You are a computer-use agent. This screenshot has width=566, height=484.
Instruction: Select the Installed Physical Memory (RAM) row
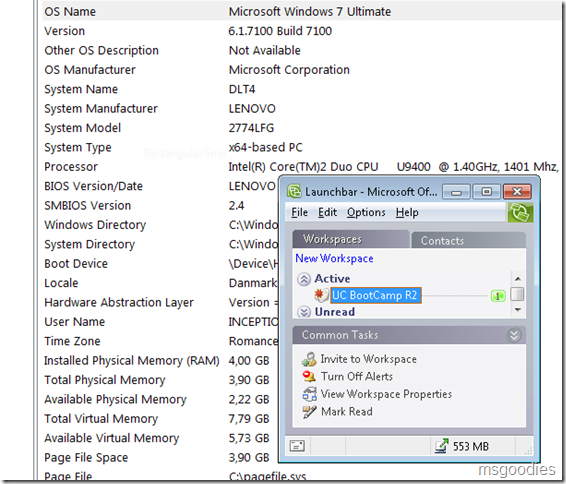coord(160,361)
